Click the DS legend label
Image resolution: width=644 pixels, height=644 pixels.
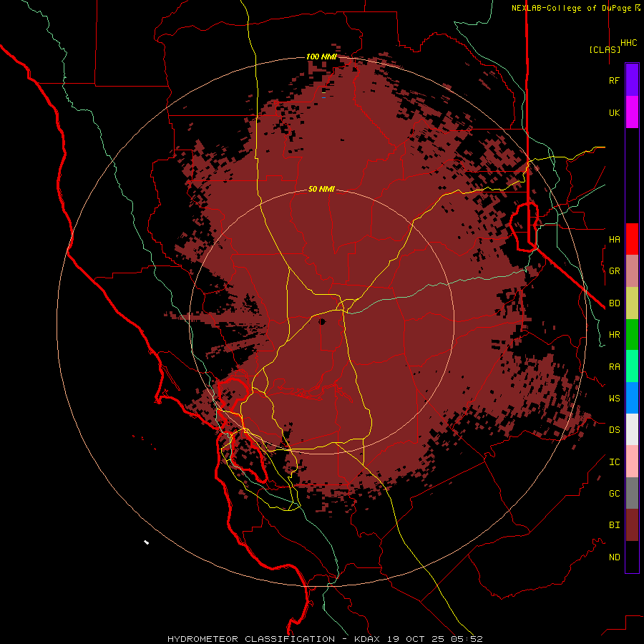point(614,430)
